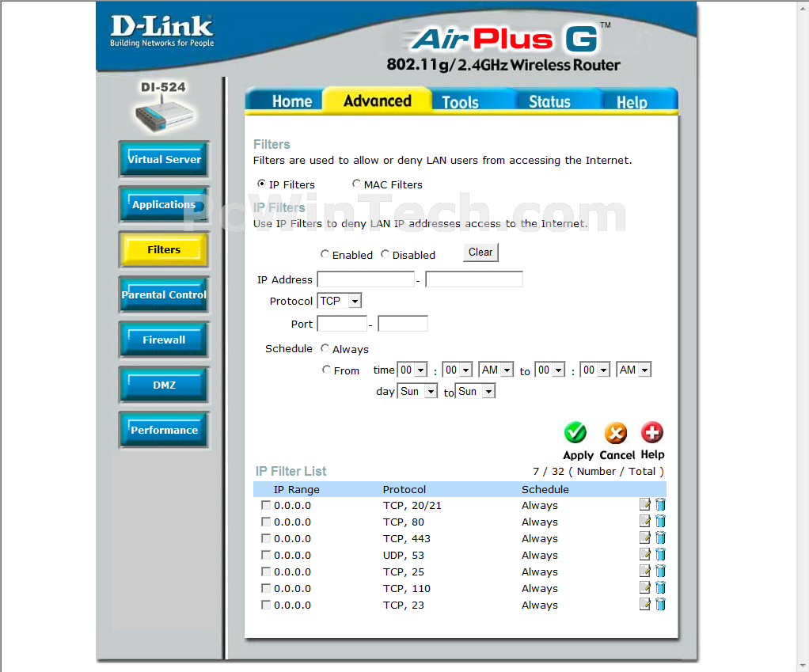Check the UDP, 53 row checkbox
The image size is (809, 672).
(x=266, y=555)
